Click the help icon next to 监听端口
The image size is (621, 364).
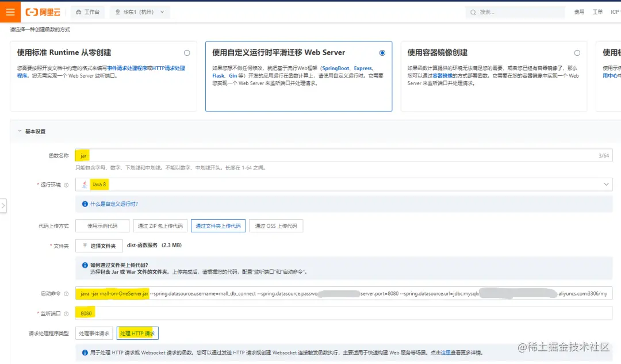pos(66,314)
